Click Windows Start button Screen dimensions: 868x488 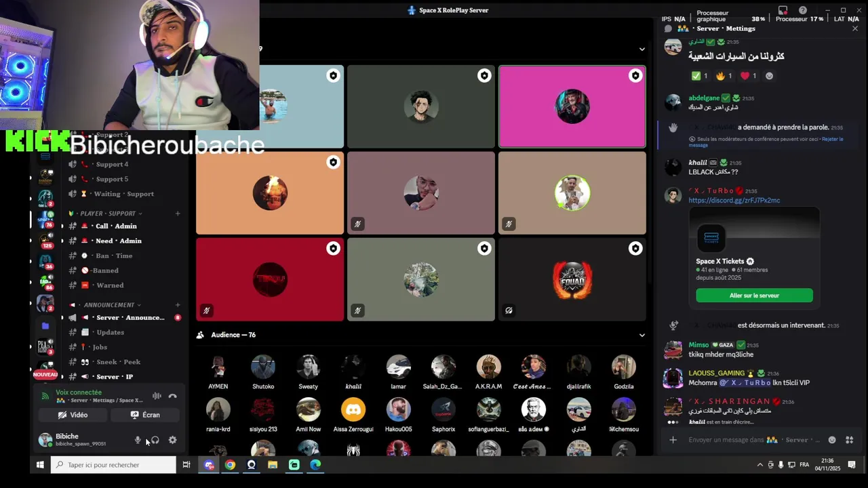point(40,465)
